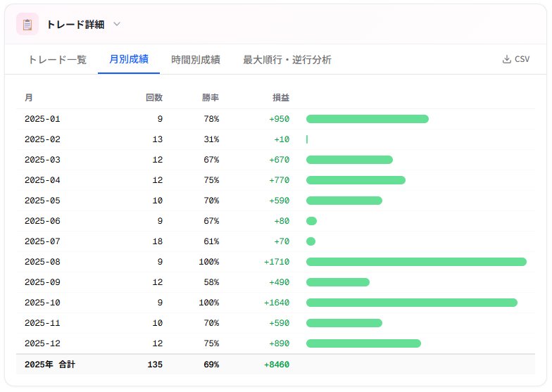The width and height of the screenshot is (552, 392).
Task: Click the tiny 2025-02 profit bar
Action: pos(307,139)
